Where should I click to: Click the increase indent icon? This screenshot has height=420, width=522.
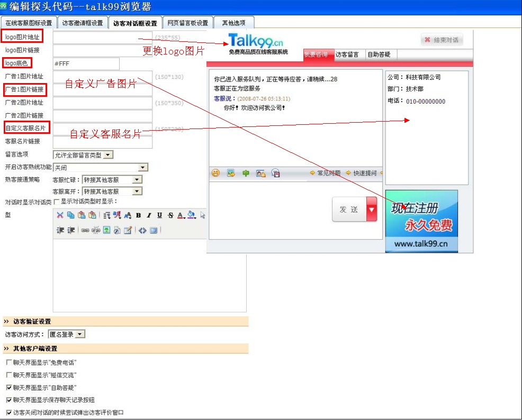point(71,230)
